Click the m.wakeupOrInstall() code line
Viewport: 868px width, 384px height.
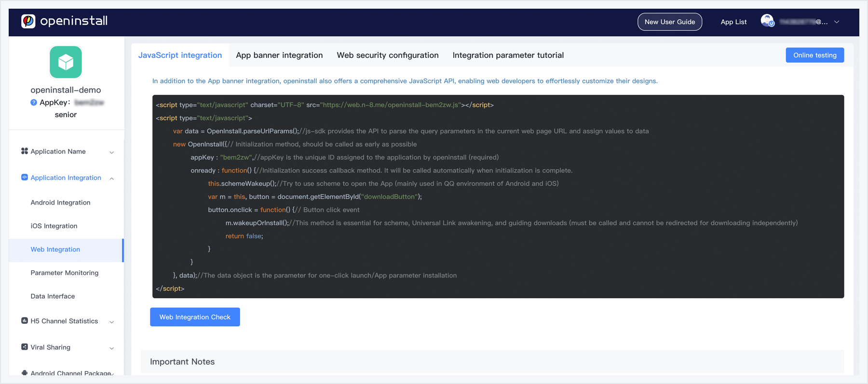512,223
